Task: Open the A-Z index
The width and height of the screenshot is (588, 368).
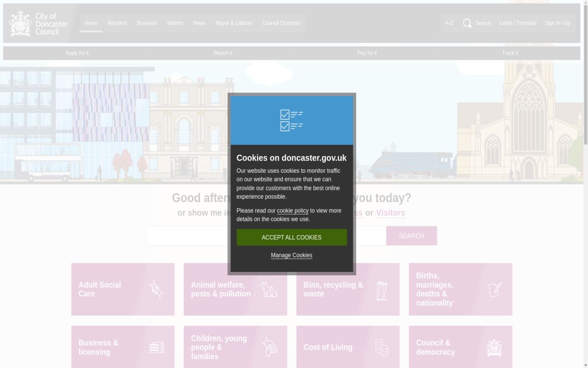Action: (x=449, y=23)
